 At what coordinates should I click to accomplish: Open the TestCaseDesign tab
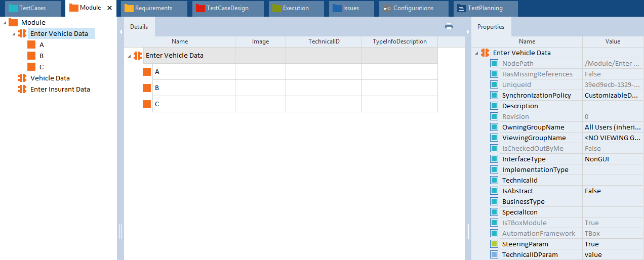(228, 8)
